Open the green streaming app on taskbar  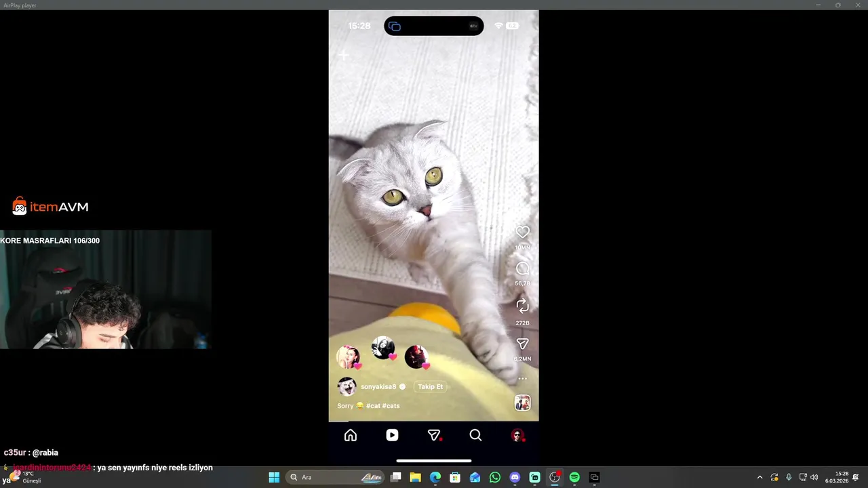534,477
